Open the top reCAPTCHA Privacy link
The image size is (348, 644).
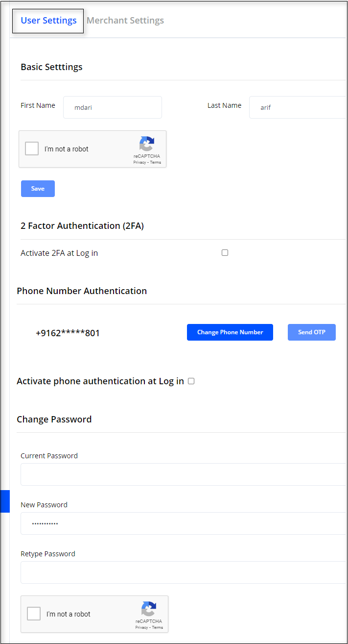pyautogui.click(x=139, y=162)
